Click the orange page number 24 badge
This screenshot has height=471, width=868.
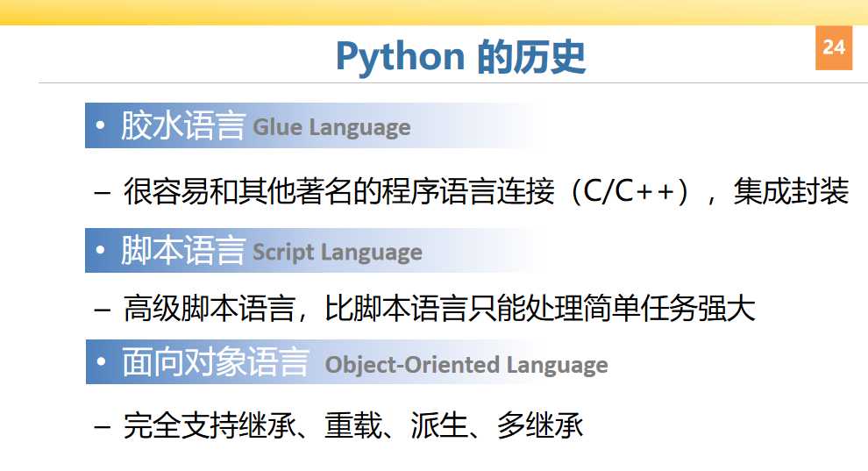coord(834,47)
